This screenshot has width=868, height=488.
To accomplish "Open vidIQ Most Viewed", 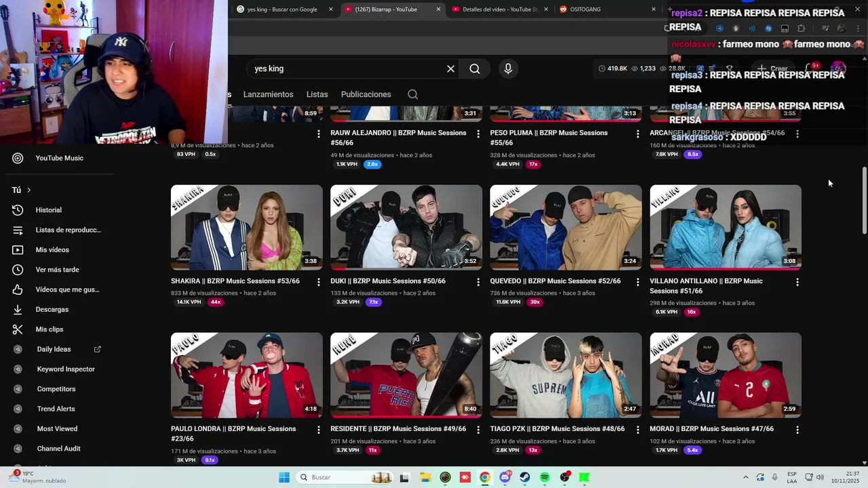I will (x=57, y=429).
